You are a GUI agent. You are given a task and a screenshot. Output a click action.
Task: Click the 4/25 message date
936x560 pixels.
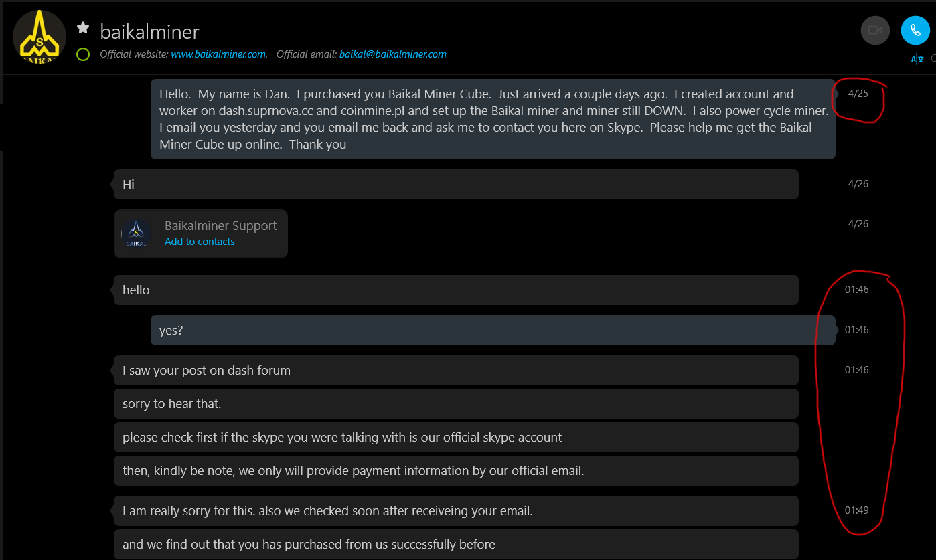858,94
